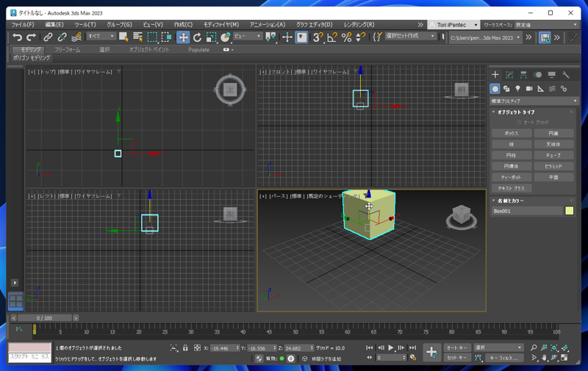Screen dimensions: 588x371
Task: Toggle Window/Crossing selection mode
Action: (167, 37)
